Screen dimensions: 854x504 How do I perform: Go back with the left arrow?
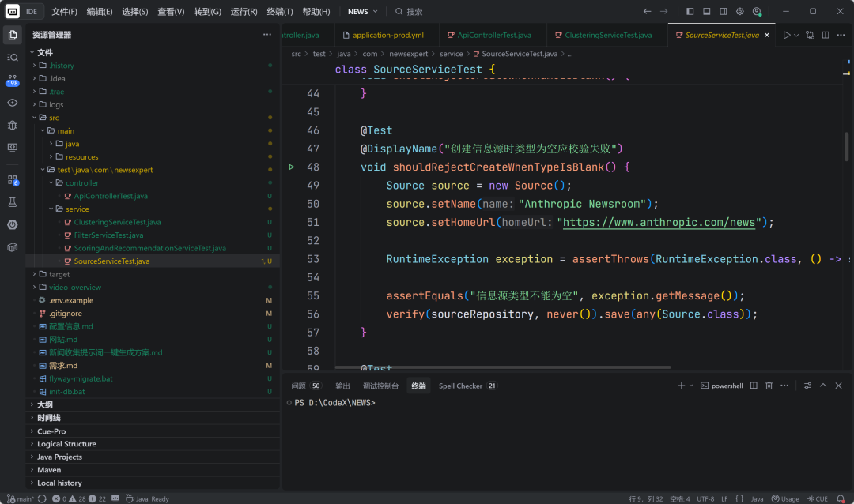(647, 11)
